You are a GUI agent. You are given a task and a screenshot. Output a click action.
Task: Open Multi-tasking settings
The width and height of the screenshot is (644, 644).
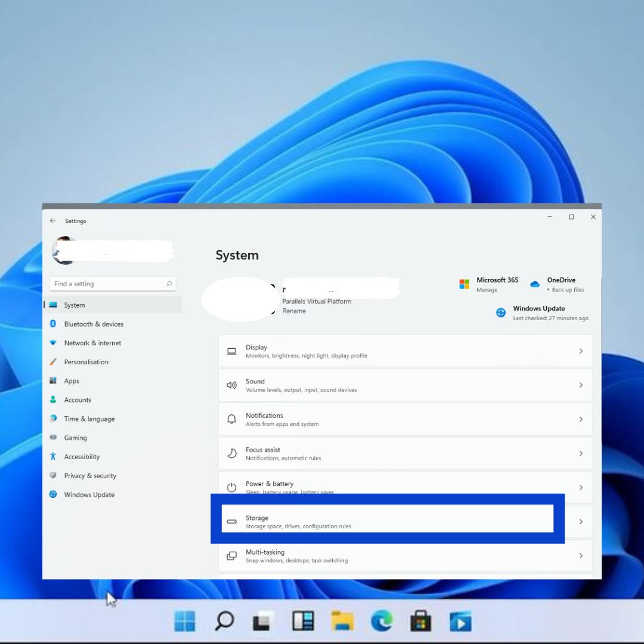click(x=405, y=555)
